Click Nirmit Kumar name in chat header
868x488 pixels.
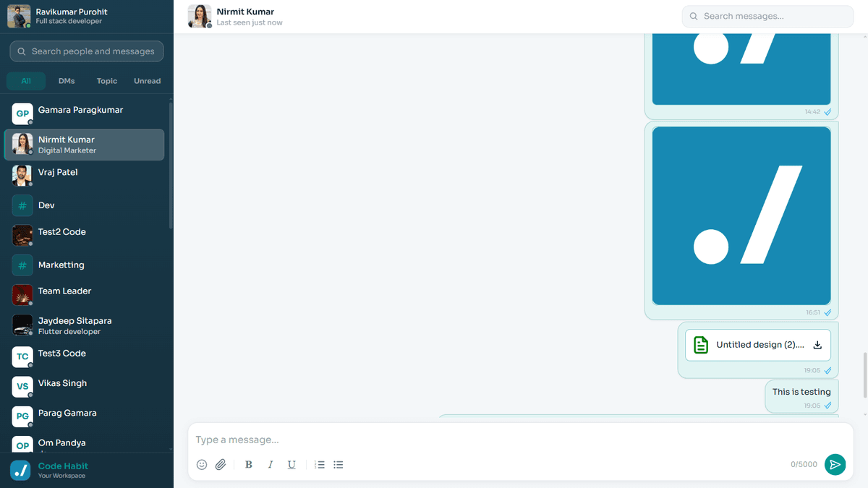tap(245, 12)
